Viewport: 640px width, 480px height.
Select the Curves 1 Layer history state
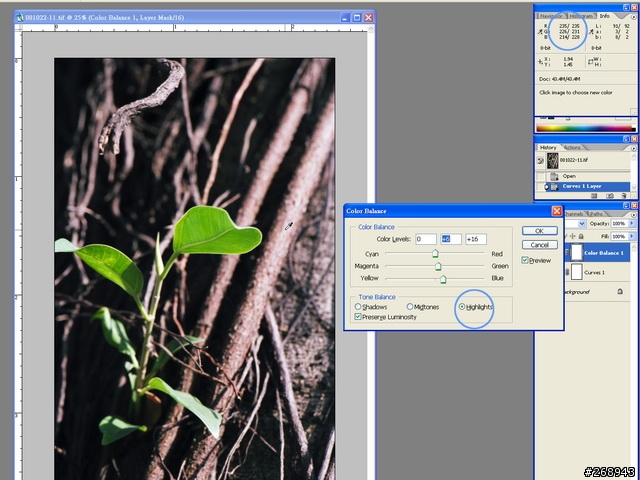589,186
